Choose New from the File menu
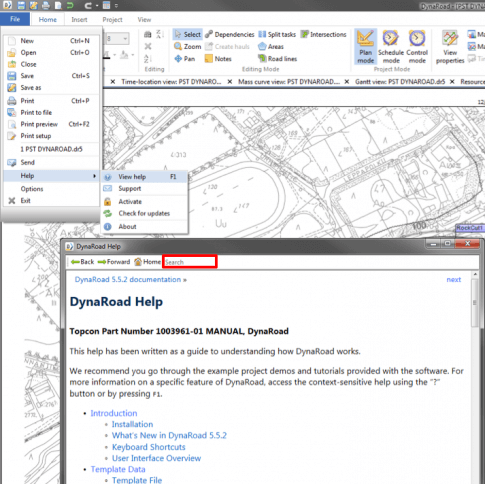485x484 pixels. tap(52, 41)
